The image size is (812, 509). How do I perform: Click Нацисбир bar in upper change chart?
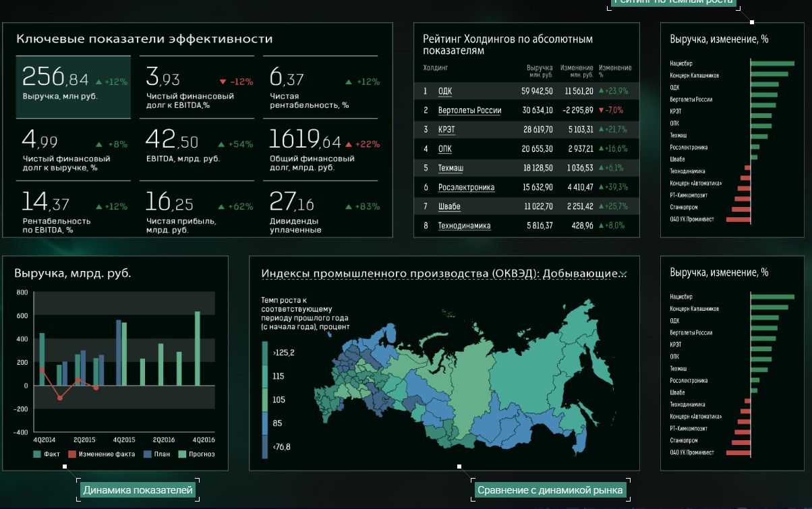(772, 63)
